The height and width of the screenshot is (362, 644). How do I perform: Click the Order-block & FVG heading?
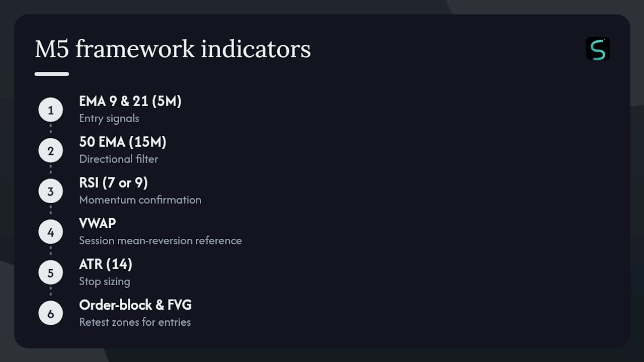click(135, 305)
